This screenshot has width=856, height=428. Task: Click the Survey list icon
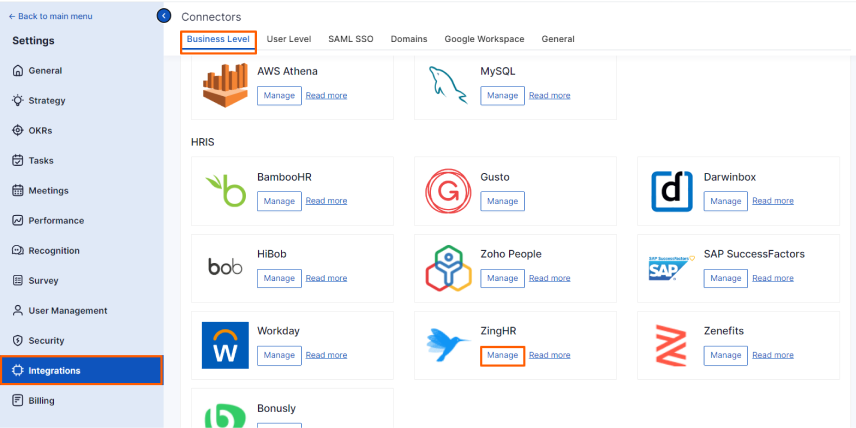[x=18, y=281]
